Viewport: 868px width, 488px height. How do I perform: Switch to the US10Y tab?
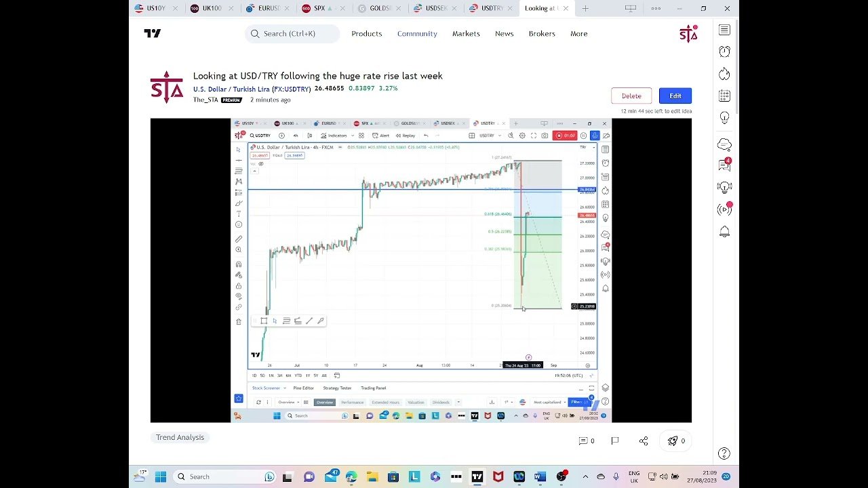click(x=155, y=8)
